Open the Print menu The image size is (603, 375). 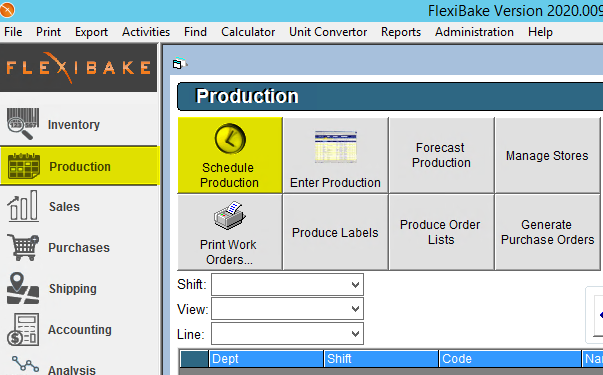[x=48, y=32]
